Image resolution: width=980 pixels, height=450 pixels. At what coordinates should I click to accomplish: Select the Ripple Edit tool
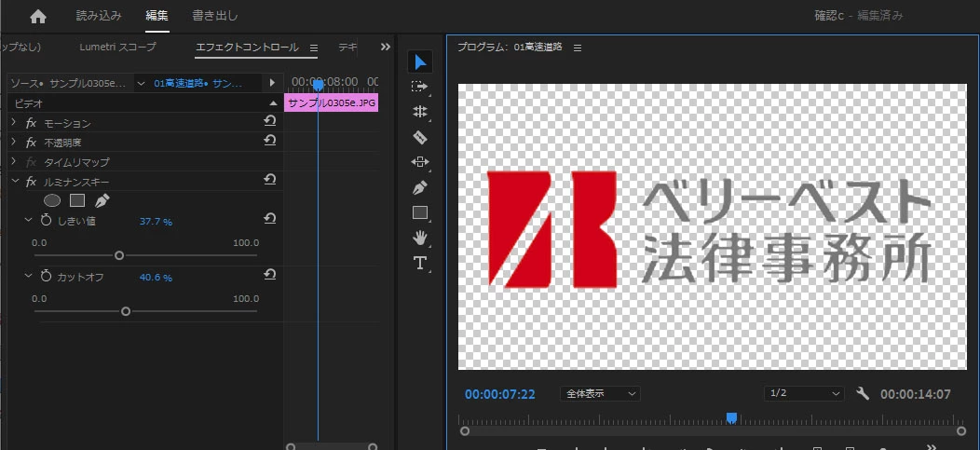pyautogui.click(x=419, y=111)
